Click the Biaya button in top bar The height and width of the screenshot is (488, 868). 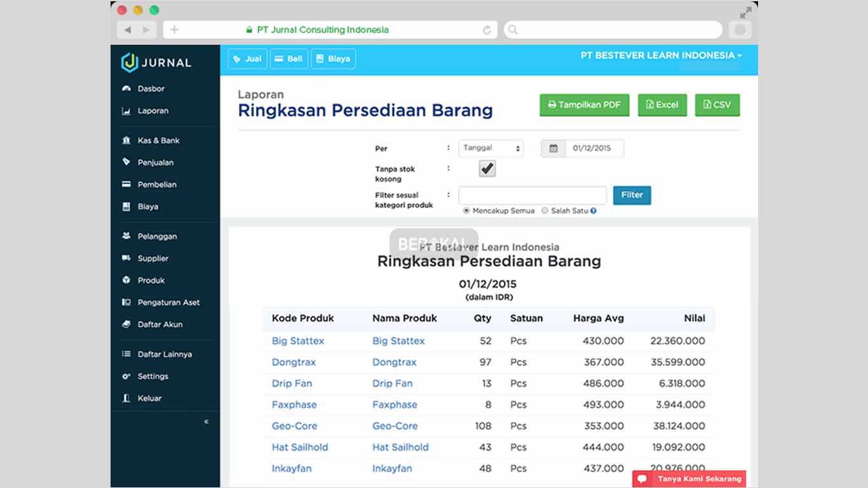tap(333, 58)
